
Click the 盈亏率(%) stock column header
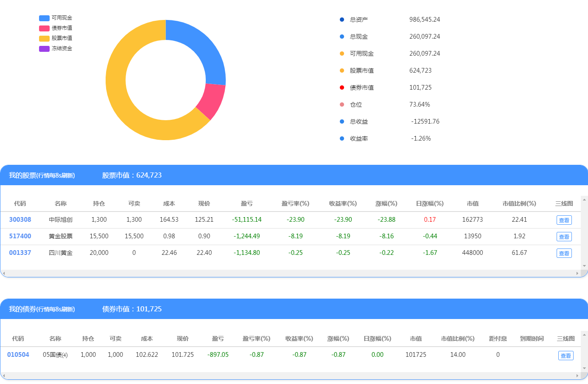[295, 203]
